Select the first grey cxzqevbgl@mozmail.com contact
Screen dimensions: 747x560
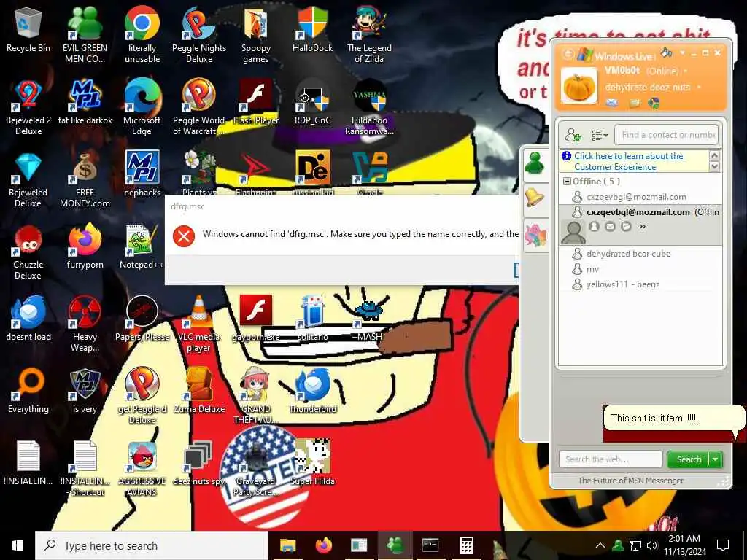click(x=636, y=197)
